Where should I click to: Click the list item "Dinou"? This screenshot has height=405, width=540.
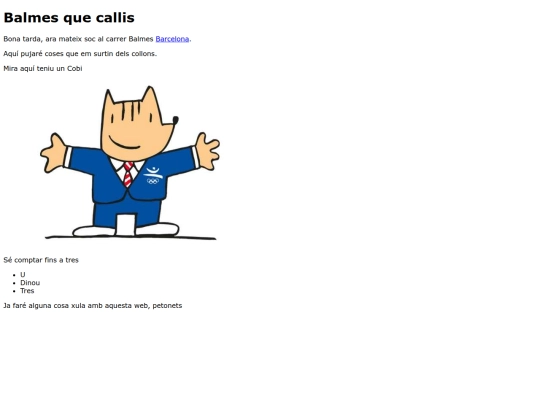pos(30,283)
